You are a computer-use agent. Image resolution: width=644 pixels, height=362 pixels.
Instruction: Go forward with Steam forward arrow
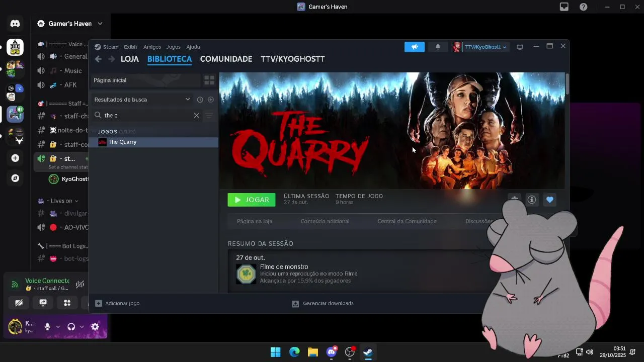tap(111, 59)
